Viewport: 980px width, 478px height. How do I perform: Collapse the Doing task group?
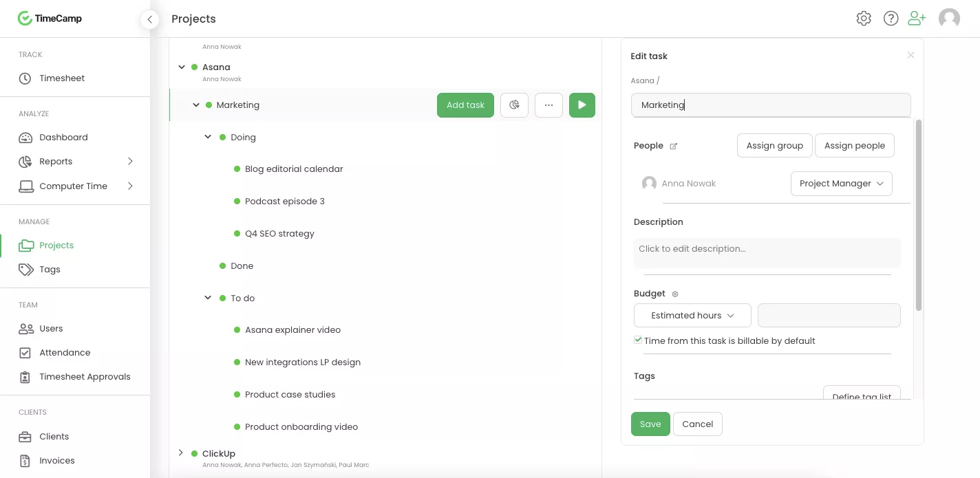(x=208, y=138)
